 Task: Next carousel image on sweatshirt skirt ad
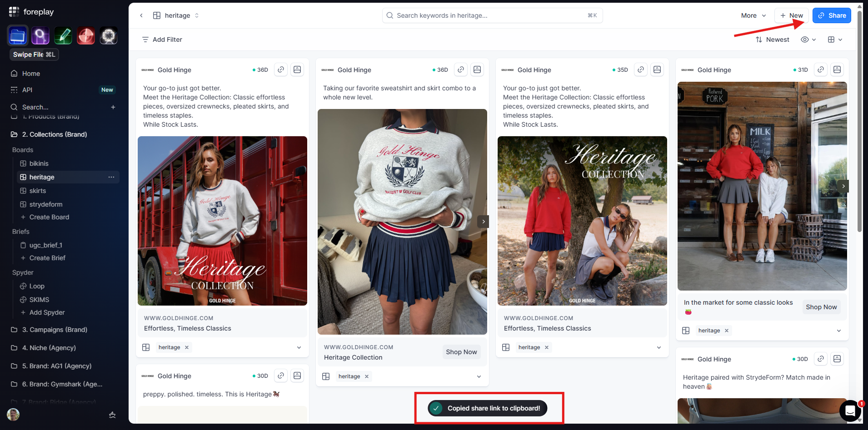484,222
